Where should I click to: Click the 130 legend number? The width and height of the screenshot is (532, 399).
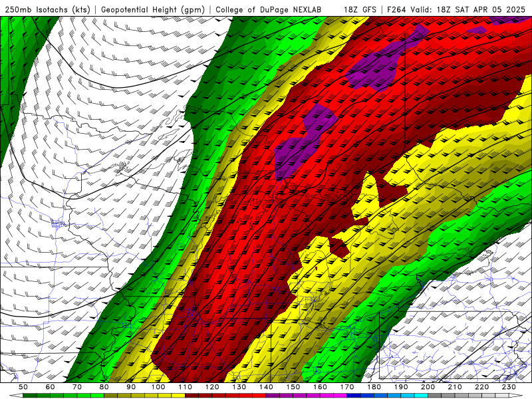pos(239,387)
